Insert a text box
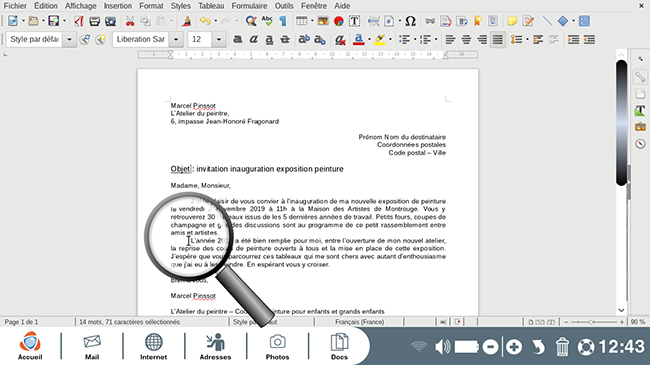 tap(354, 21)
